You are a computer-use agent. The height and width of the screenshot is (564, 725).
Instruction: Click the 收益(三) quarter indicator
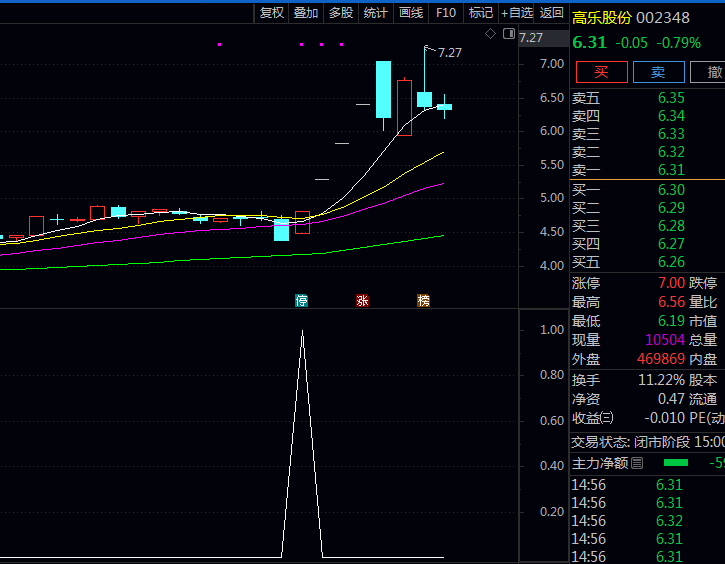pos(607,418)
